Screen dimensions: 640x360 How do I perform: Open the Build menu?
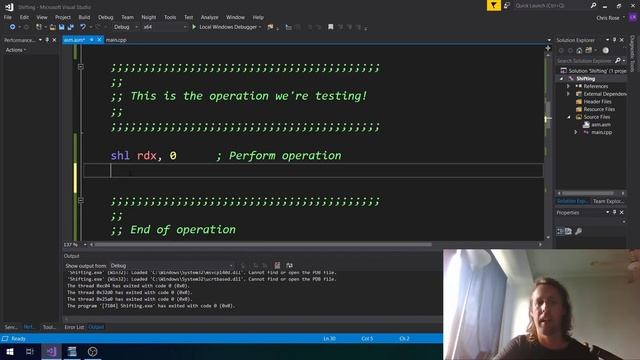84,17
